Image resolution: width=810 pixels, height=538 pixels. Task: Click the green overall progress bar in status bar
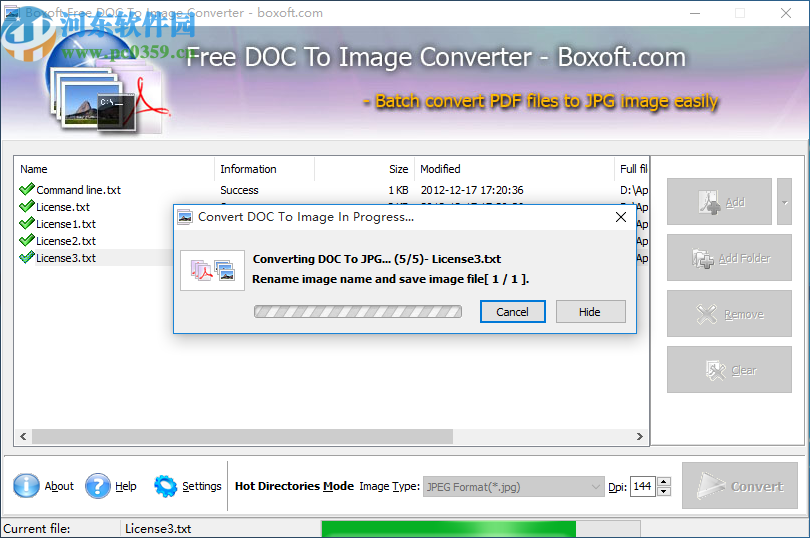(x=448, y=529)
